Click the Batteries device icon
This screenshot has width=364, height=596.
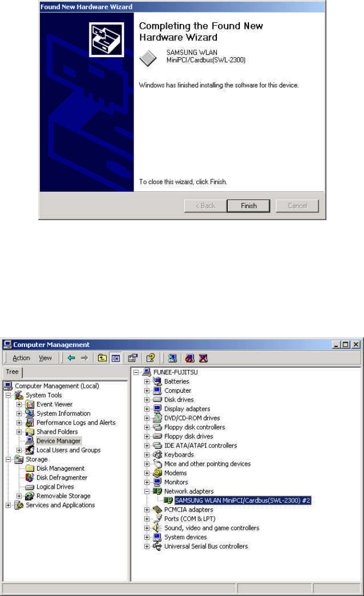click(x=157, y=381)
